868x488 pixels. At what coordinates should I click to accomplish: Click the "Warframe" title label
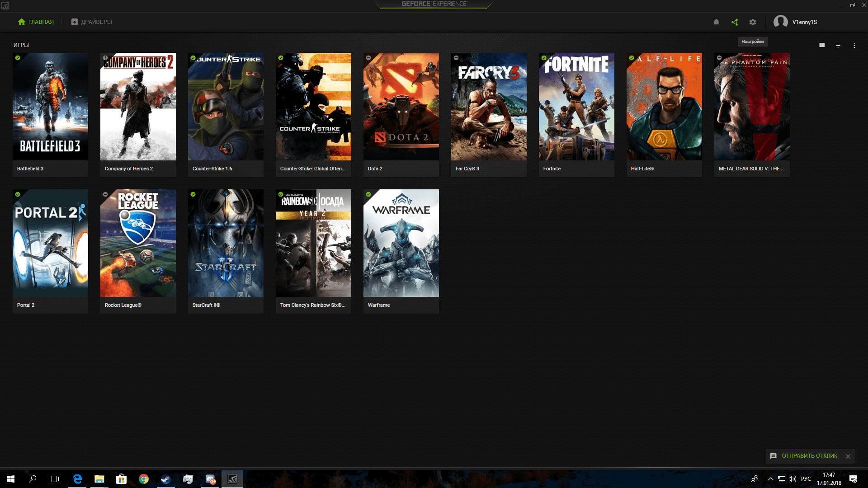(x=379, y=305)
